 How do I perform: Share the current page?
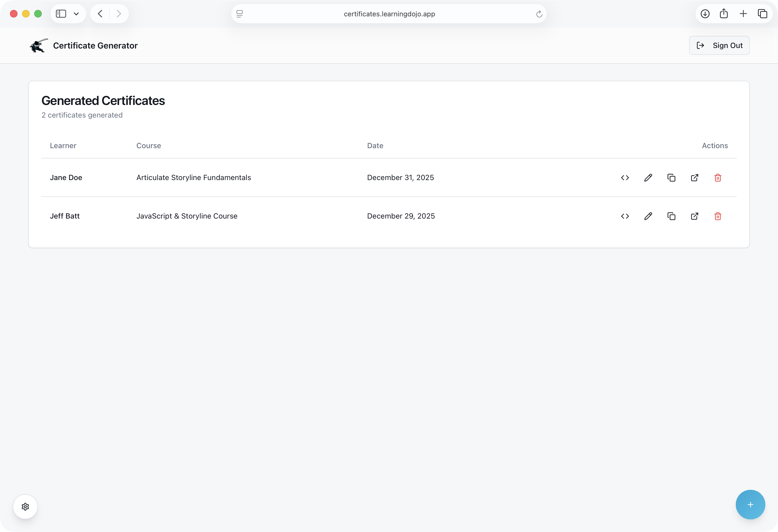(x=724, y=14)
